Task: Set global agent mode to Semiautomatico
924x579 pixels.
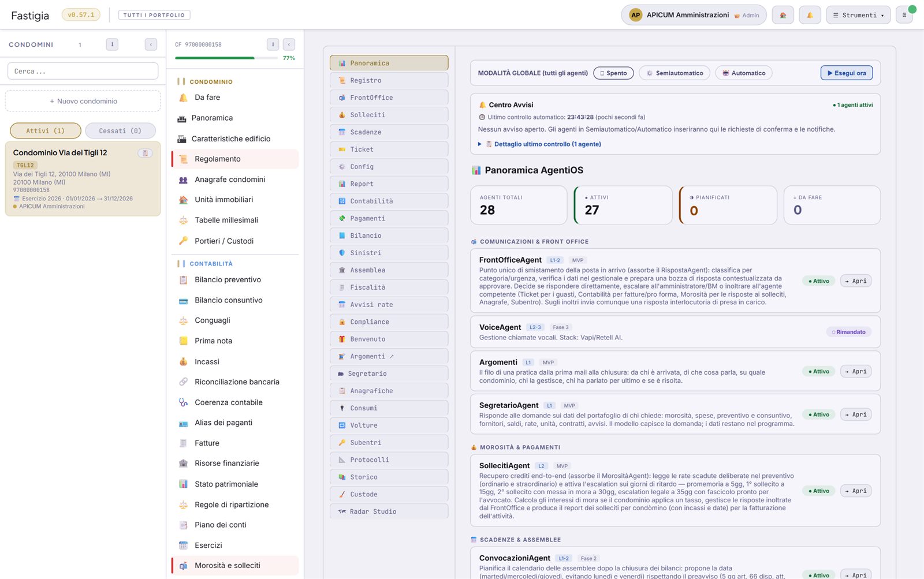Action: [675, 73]
